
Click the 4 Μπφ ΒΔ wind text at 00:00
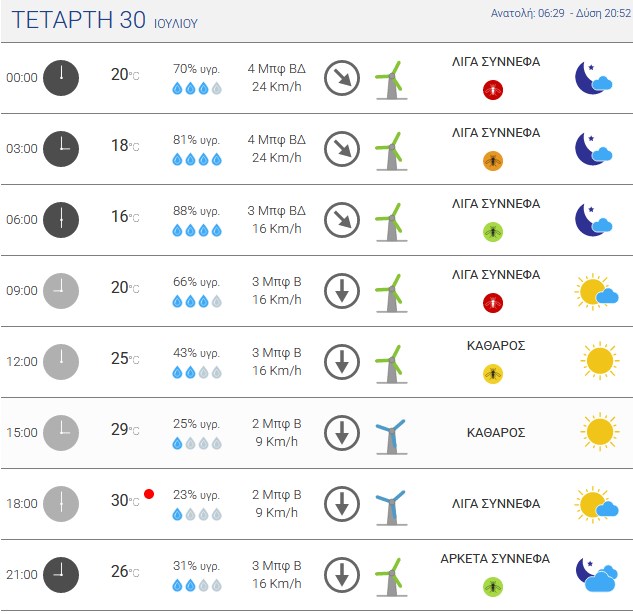tap(277, 69)
